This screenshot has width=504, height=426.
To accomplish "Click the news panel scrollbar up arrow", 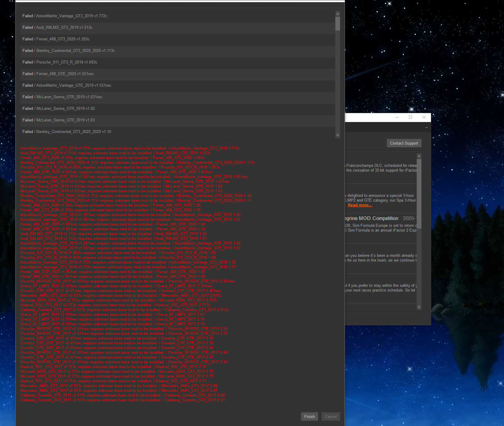I will click(x=419, y=156).
